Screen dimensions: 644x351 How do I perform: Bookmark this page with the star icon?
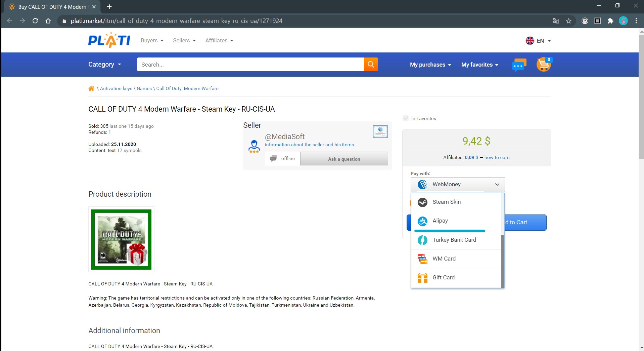(x=568, y=21)
